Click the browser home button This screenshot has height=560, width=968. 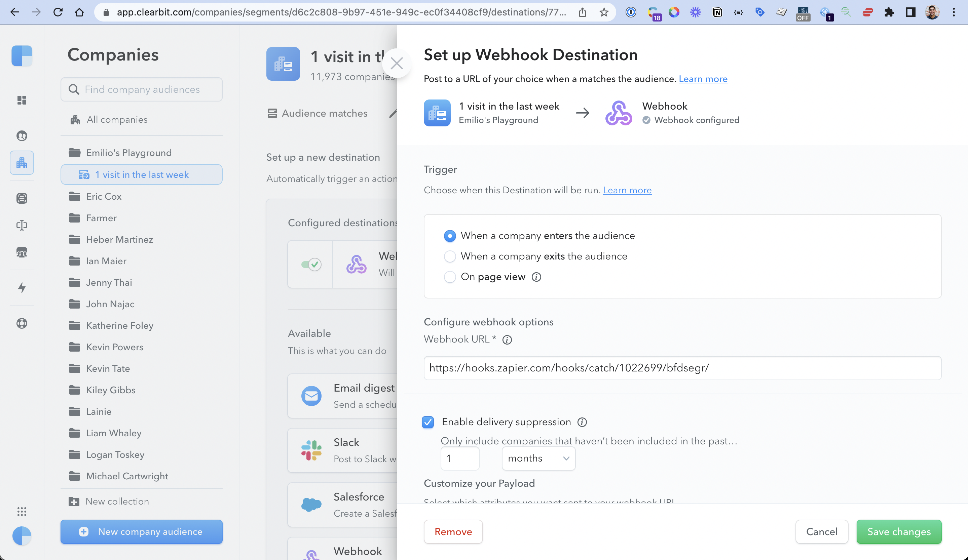[79, 12]
